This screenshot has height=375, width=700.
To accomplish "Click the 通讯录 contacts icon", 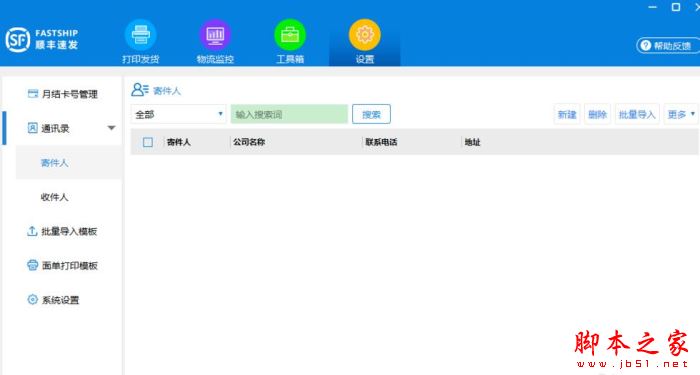I will click(33, 128).
